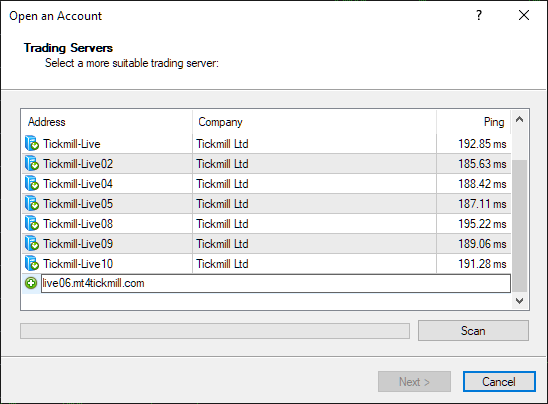Click the Tickmill-Live server icon
This screenshot has height=404, width=548.
[x=32, y=144]
